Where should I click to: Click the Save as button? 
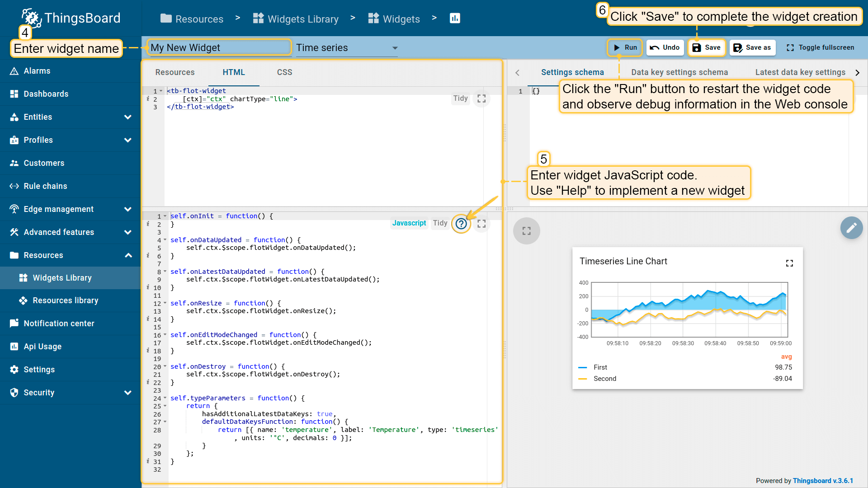click(752, 47)
